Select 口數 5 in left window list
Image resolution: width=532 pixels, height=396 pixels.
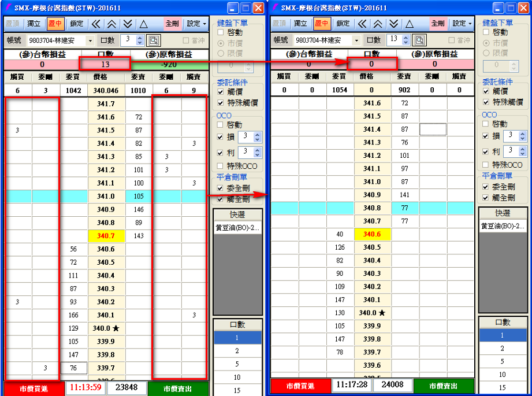click(x=237, y=364)
